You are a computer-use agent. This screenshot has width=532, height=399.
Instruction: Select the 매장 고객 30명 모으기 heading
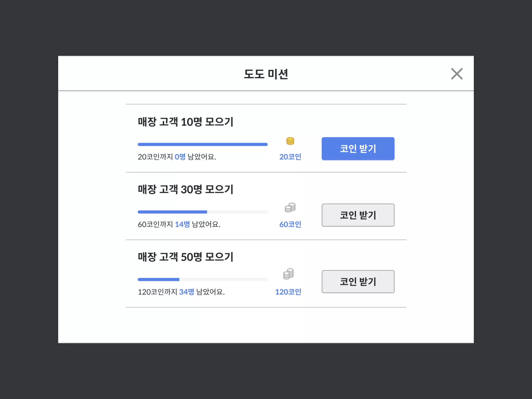[185, 189]
